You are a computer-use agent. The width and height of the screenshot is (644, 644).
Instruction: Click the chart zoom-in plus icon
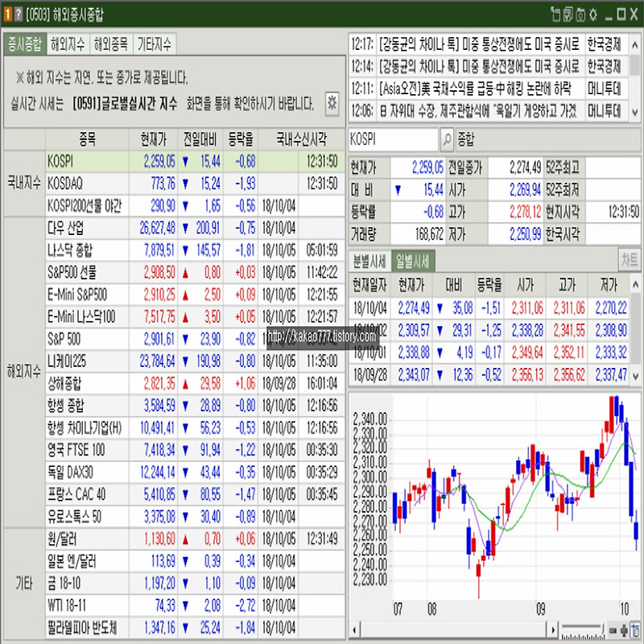pos(624,629)
